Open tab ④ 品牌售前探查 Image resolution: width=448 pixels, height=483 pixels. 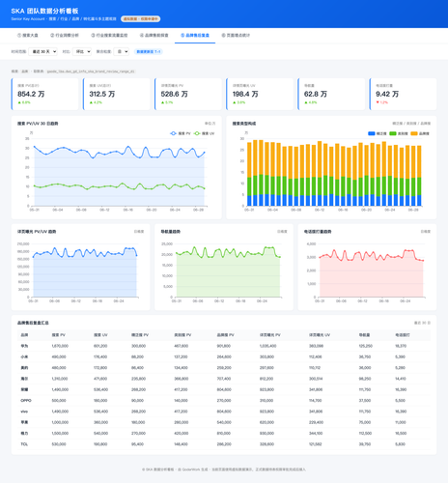(154, 35)
